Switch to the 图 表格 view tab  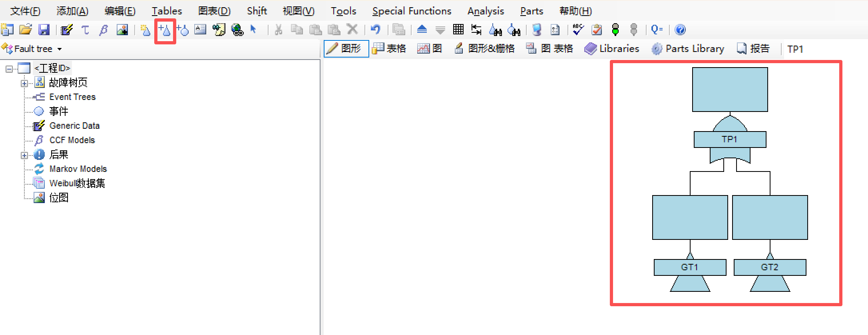(x=549, y=49)
